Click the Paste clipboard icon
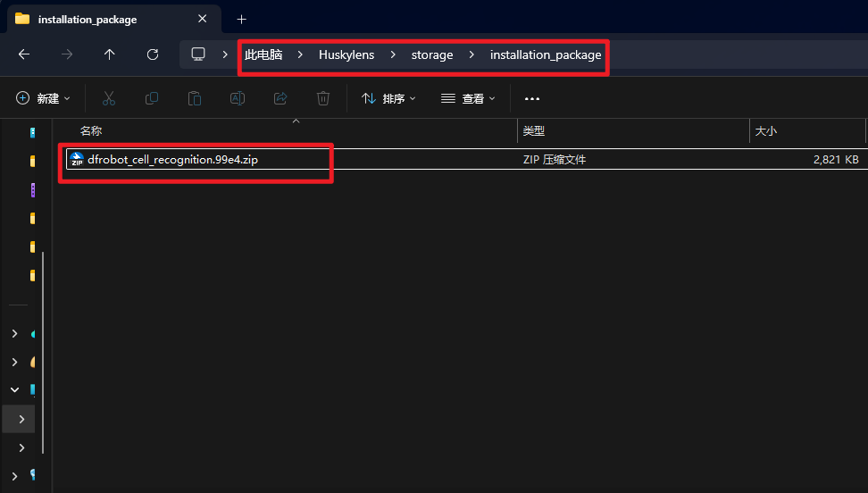Screen dimensions: 868x493 tap(195, 98)
